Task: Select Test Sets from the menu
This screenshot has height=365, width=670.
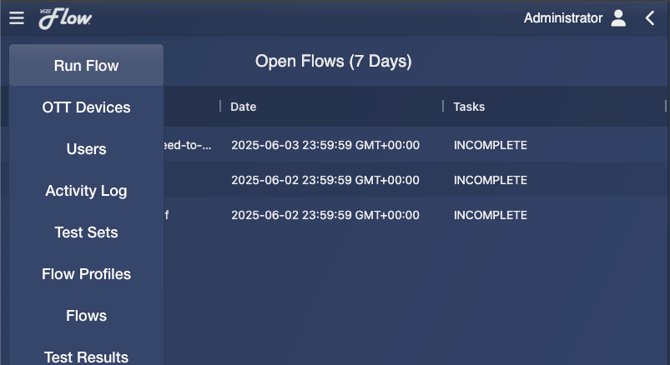Action: pos(86,232)
